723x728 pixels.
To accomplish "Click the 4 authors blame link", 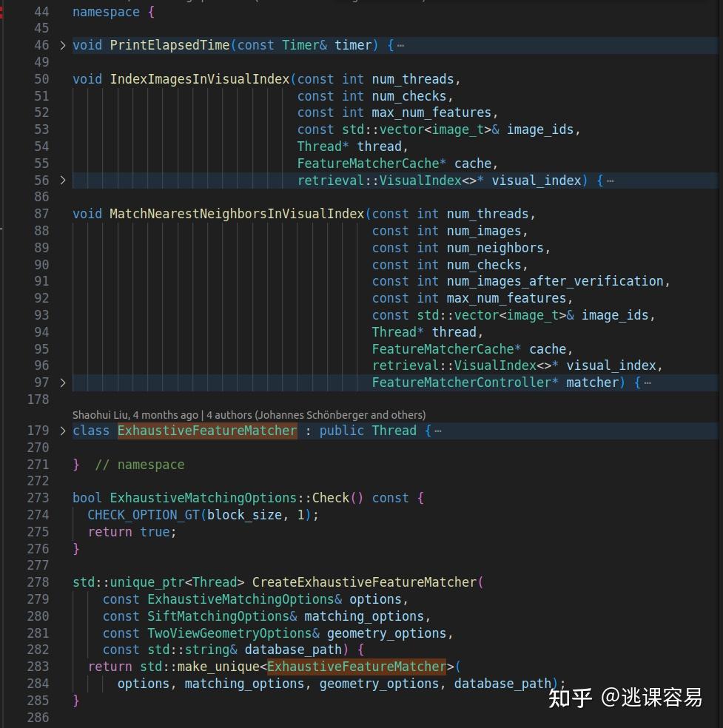I will pos(222,414).
